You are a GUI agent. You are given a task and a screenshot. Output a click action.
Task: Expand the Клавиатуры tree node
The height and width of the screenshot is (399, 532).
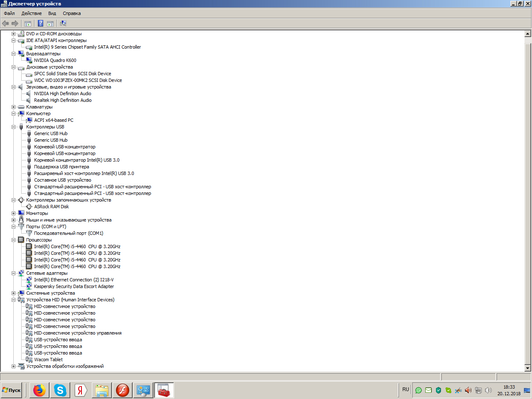(x=14, y=107)
